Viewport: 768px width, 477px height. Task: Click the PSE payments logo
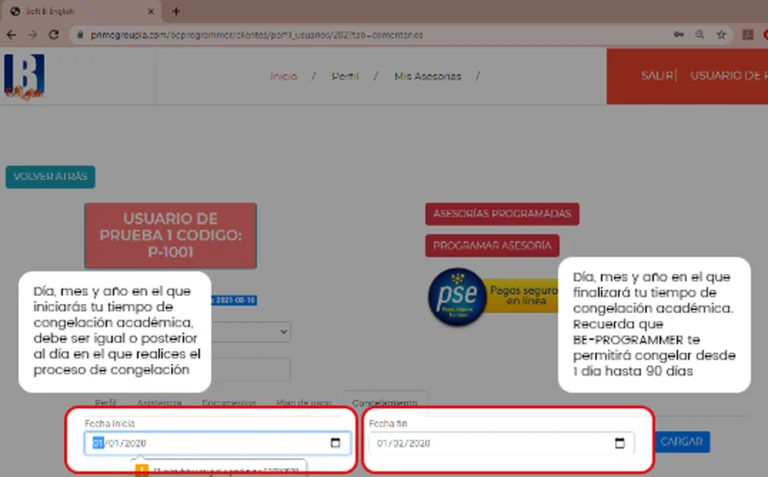[x=457, y=297]
